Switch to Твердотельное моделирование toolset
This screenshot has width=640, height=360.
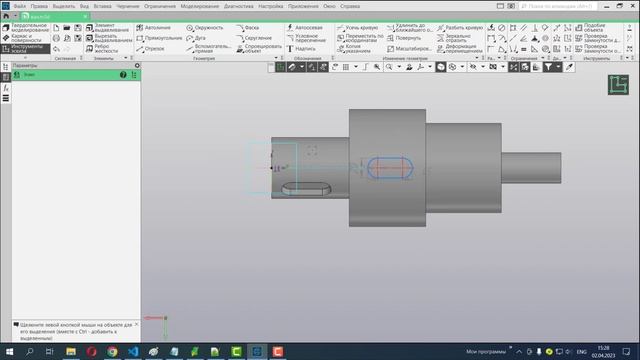[x=25, y=28]
